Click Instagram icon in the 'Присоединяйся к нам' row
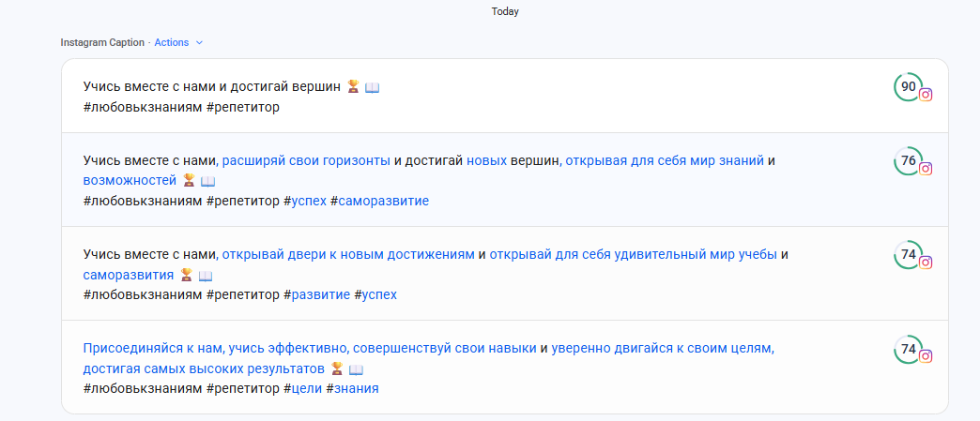Viewport: 980px width, 421px height. 926,356
